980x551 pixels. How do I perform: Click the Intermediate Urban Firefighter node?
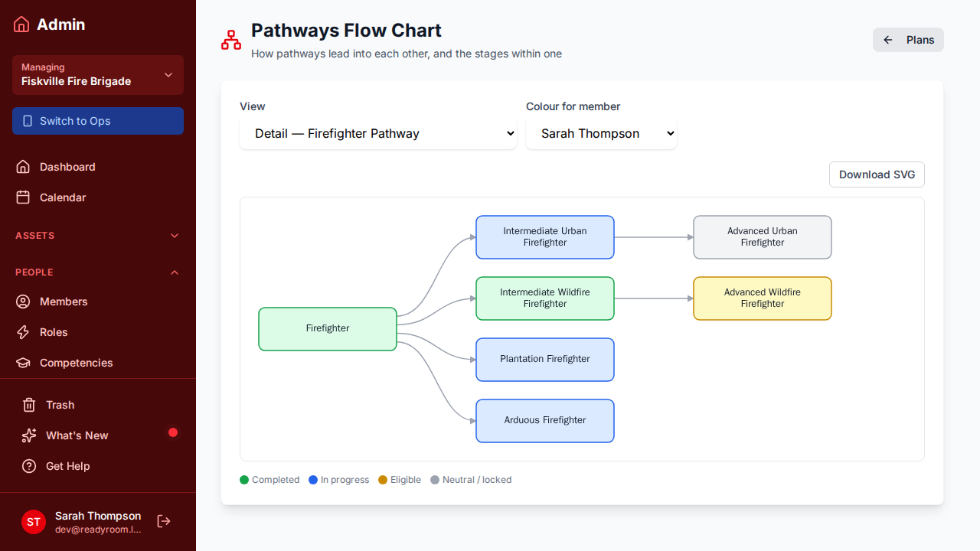545,237
